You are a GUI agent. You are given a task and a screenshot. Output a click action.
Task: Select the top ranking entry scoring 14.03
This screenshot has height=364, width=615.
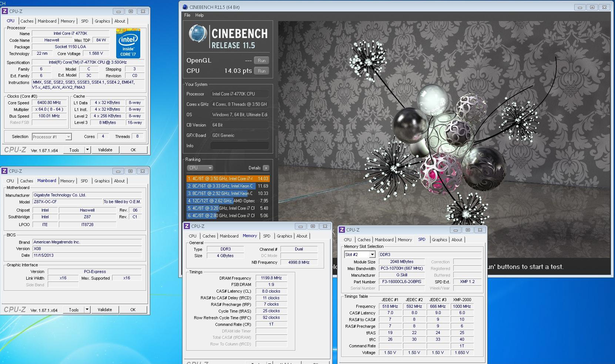[x=228, y=179]
